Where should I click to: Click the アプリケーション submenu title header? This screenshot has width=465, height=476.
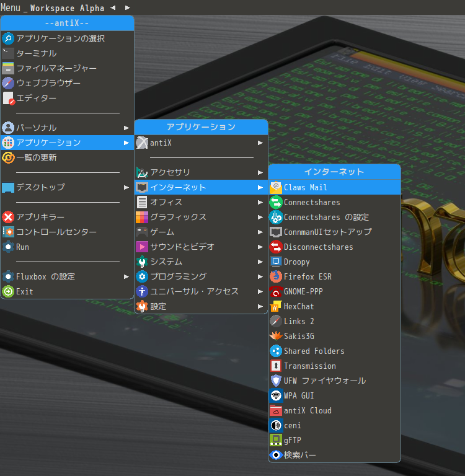[201, 127]
